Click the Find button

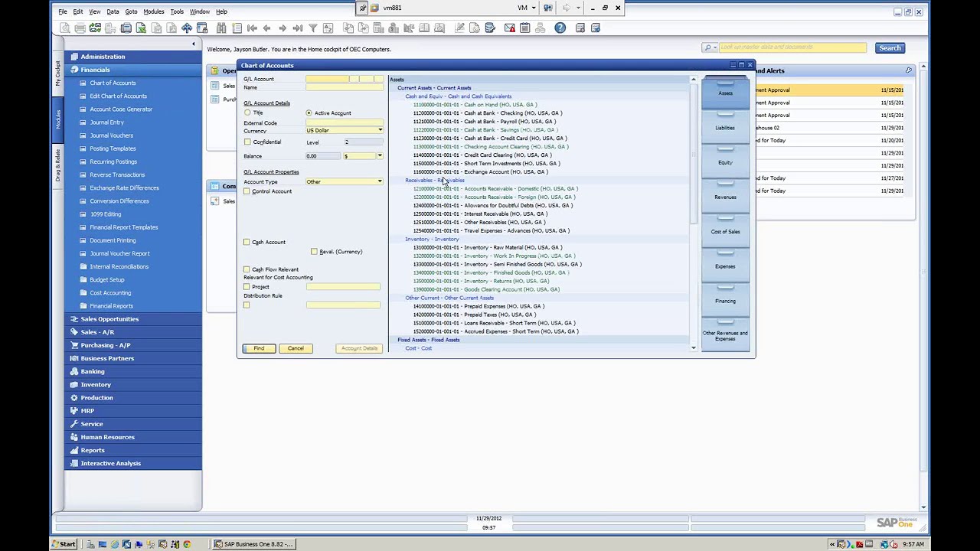[x=259, y=349]
